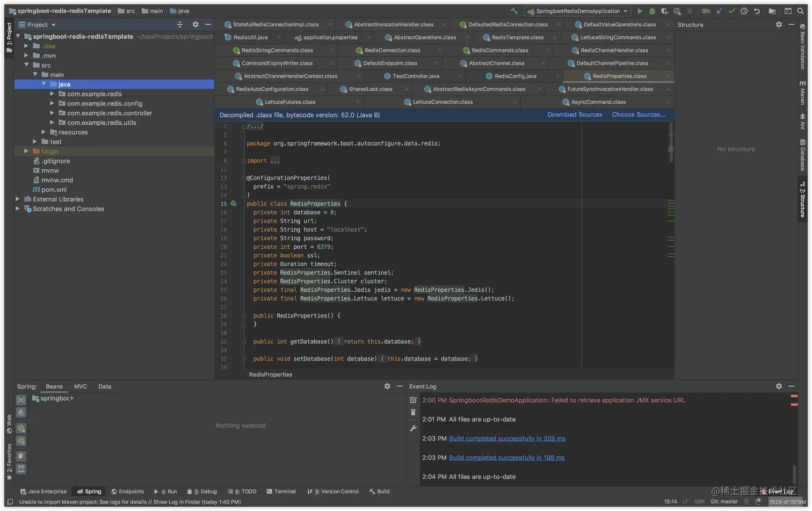Revert changes with the undo arrow icon
The height and width of the screenshot is (511, 812).
click(x=757, y=11)
